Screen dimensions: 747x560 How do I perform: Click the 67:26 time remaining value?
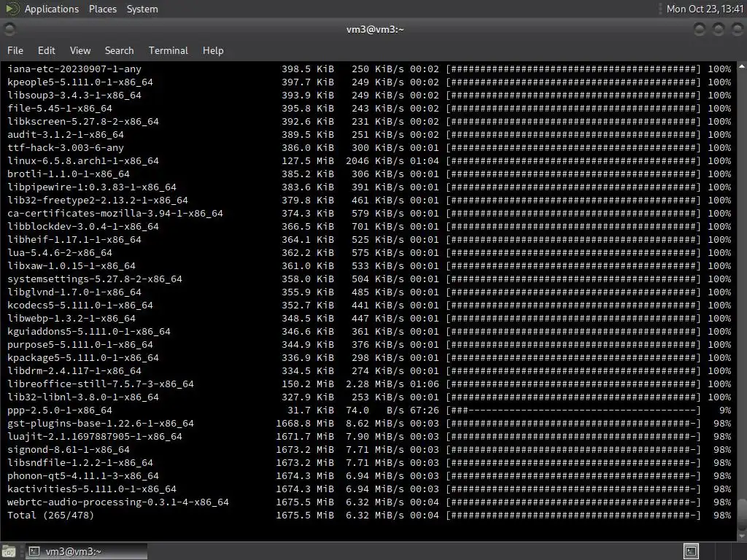click(425, 411)
